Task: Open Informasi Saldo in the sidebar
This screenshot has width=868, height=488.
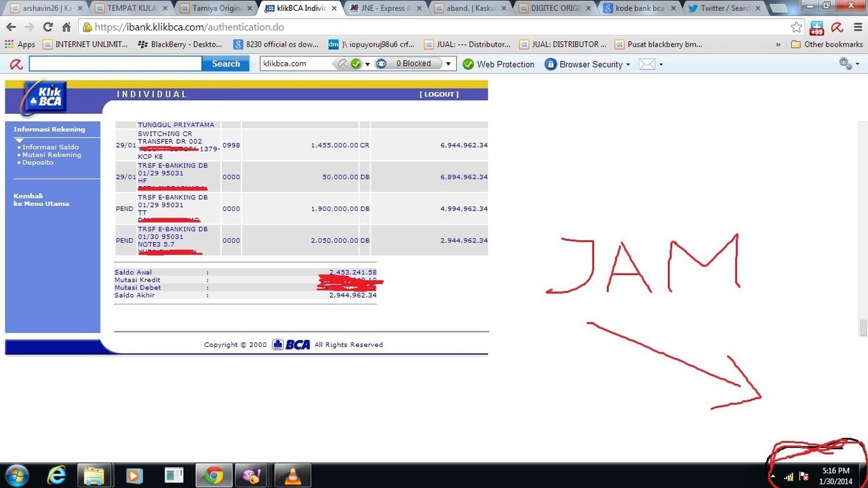Action: tap(50, 147)
